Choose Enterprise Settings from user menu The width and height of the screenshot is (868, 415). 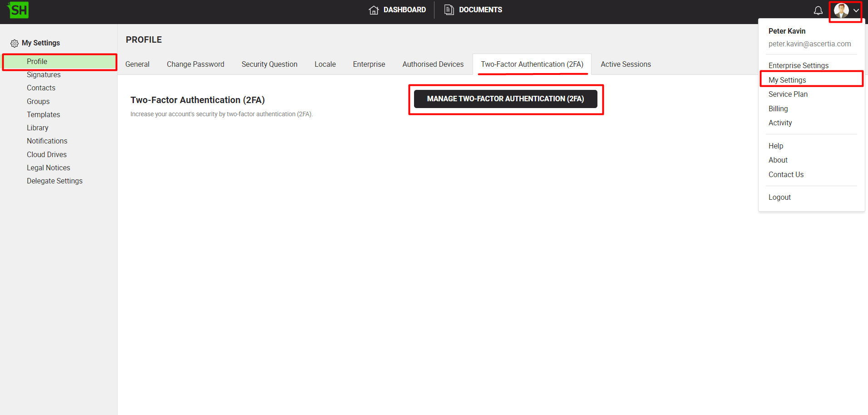[x=798, y=66]
